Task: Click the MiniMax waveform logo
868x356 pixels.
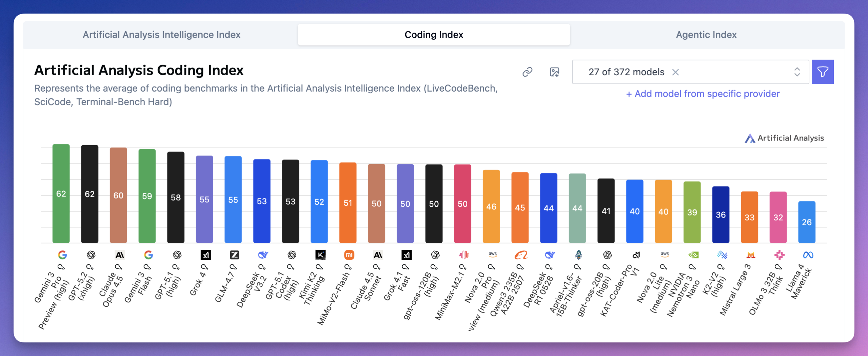Action: (x=464, y=255)
